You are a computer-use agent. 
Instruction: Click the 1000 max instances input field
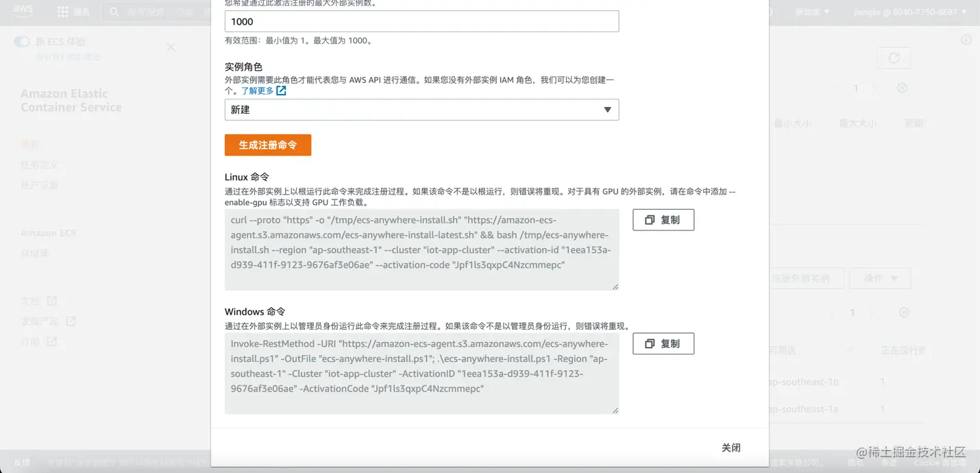421,21
